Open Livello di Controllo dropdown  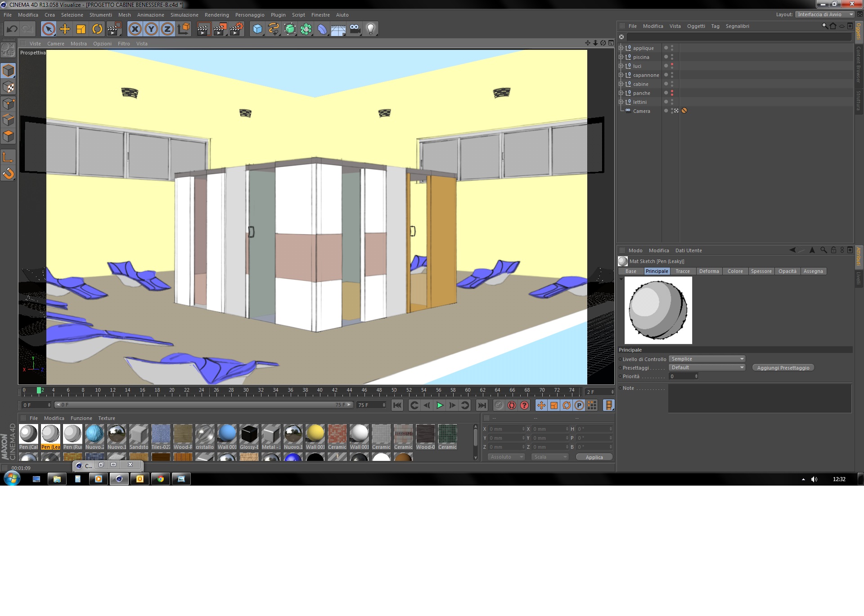(x=707, y=359)
